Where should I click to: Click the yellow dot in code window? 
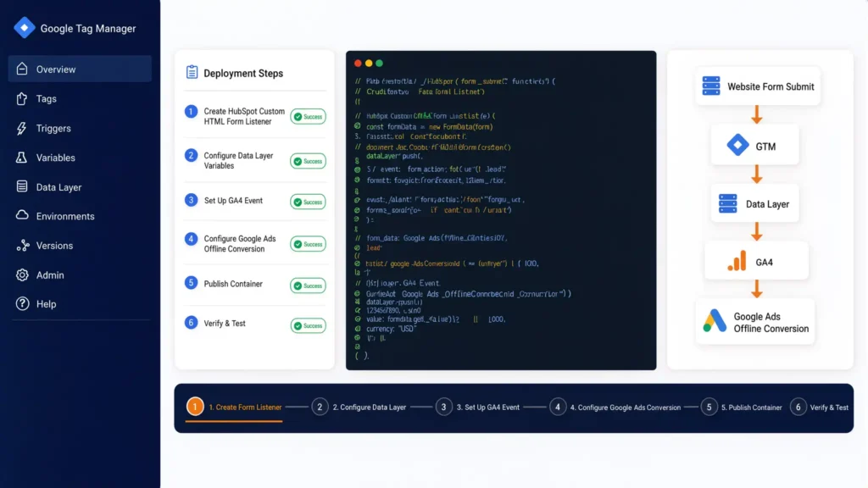click(x=369, y=63)
